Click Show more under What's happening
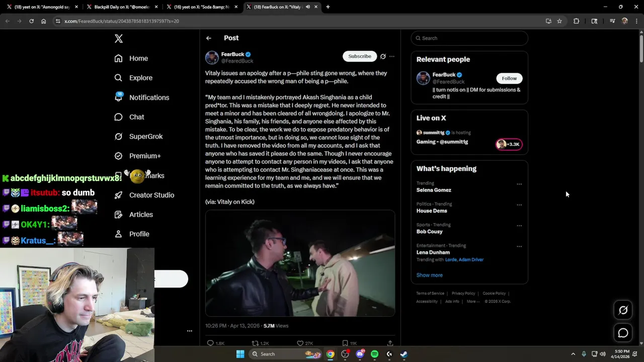 [430, 275]
